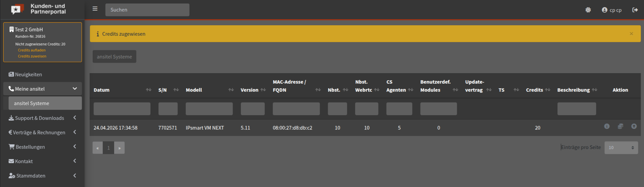644x187 pixels.
Task: Click the up-arrow circle icon in Aktion column
Action: [x=634, y=126]
